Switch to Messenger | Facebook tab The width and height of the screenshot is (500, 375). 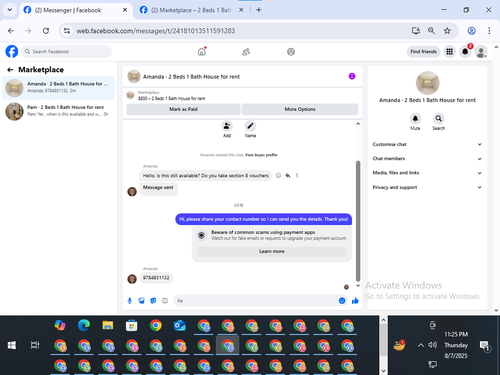[76, 10]
